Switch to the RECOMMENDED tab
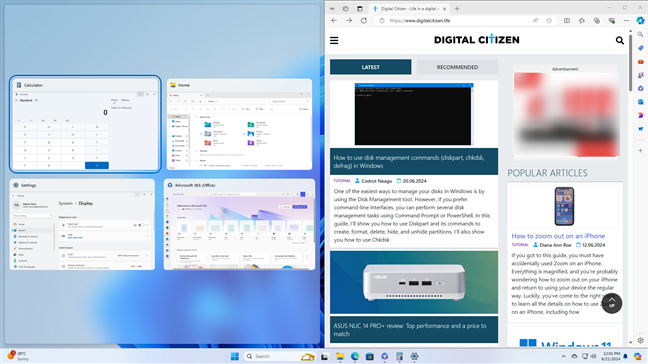648x364 pixels. pyautogui.click(x=457, y=67)
